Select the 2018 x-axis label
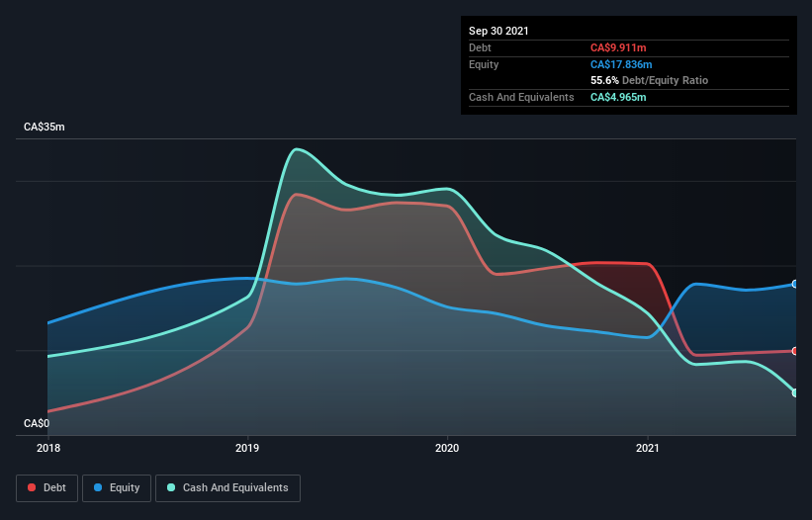 [48, 448]
